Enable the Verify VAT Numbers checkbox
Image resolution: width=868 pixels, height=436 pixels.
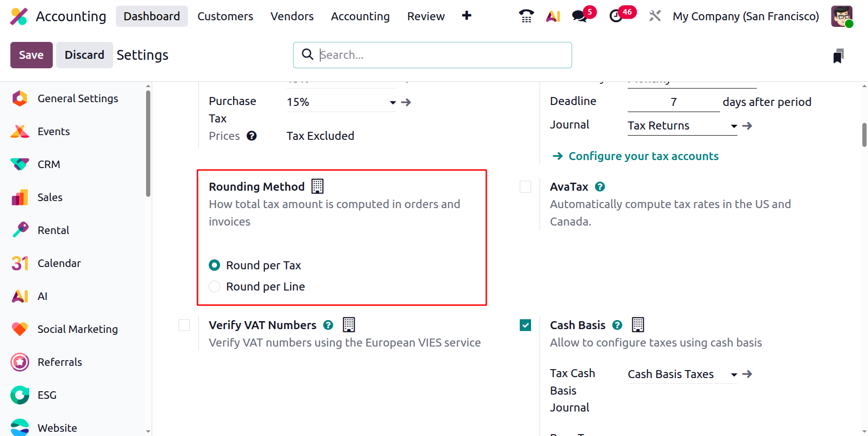tap(184, 325)
